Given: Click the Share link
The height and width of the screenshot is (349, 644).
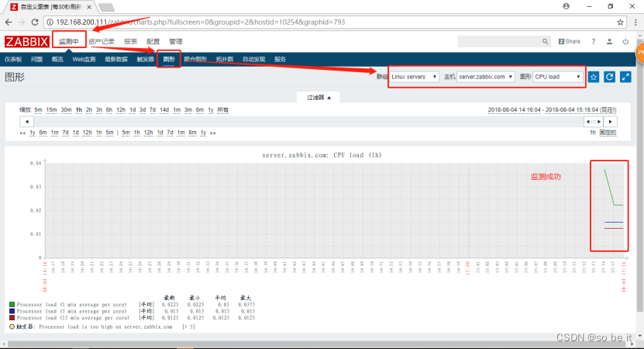Looking at the screenshot, I should click(570, 42).
